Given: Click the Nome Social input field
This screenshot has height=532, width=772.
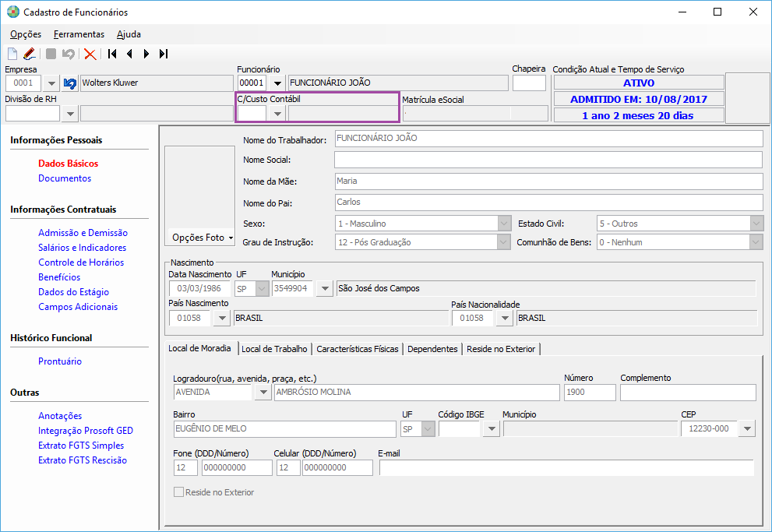Looking at the screenshot, I should click(548, 160).
